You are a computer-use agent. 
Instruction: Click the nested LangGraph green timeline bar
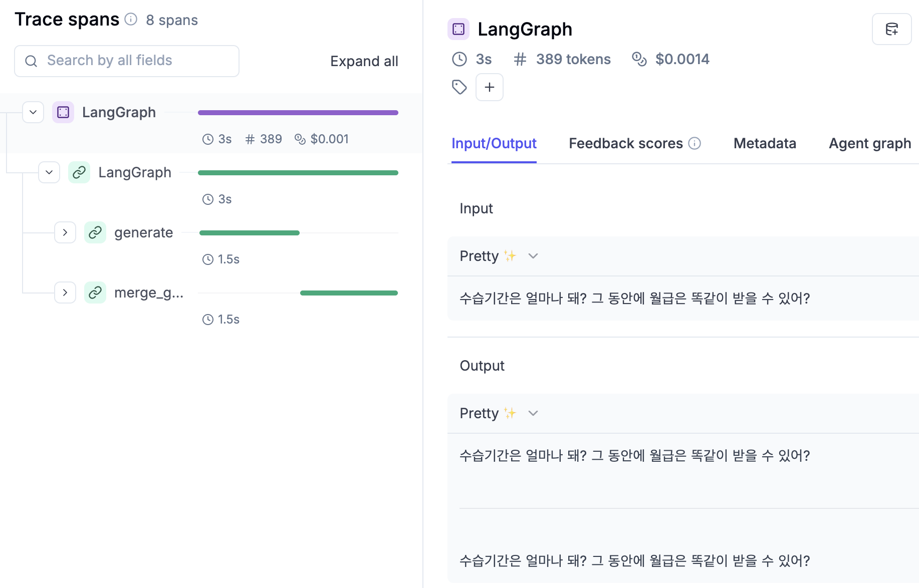point(298,173)
